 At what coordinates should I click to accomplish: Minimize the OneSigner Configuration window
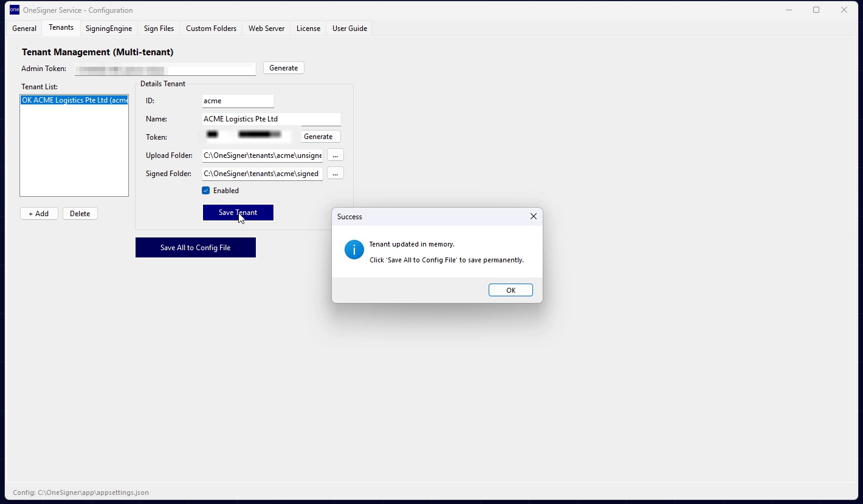pyautogui.click(x=789, y=10)
